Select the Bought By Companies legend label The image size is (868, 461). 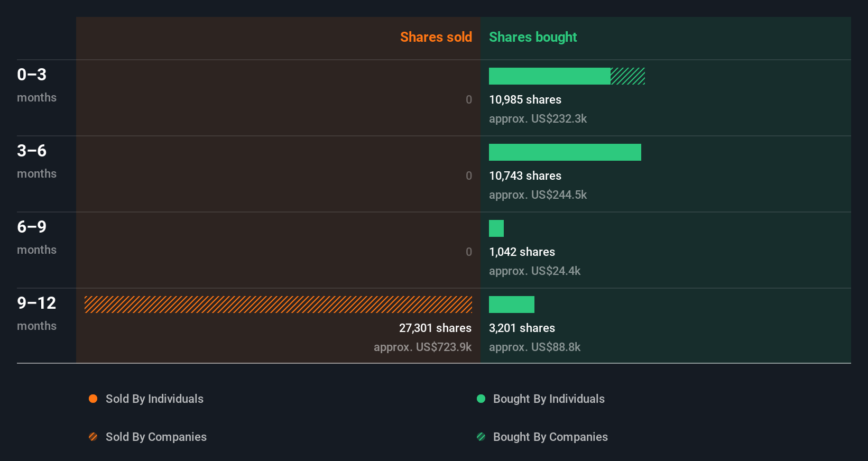550,437
